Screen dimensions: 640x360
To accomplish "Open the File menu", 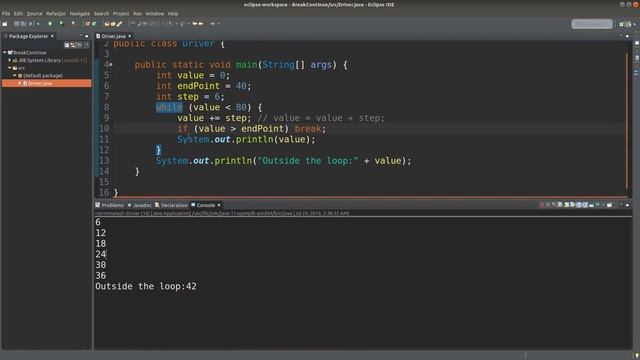I will click(6, 13).
